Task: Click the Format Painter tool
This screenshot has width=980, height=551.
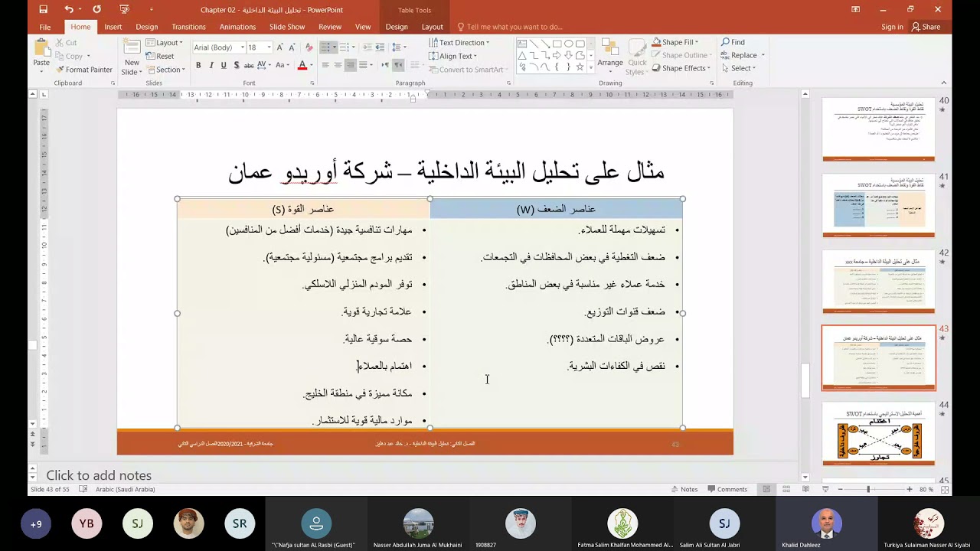Action: (83, 70)
